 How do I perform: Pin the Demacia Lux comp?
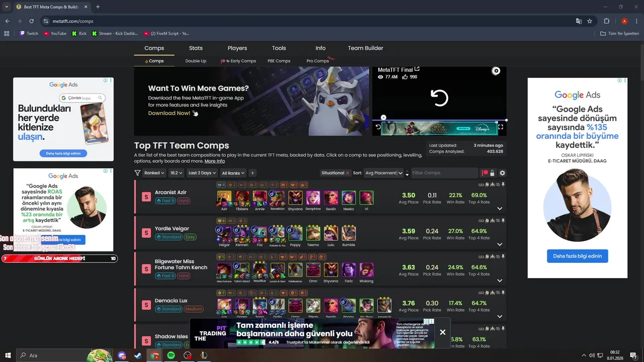(503, 292)
